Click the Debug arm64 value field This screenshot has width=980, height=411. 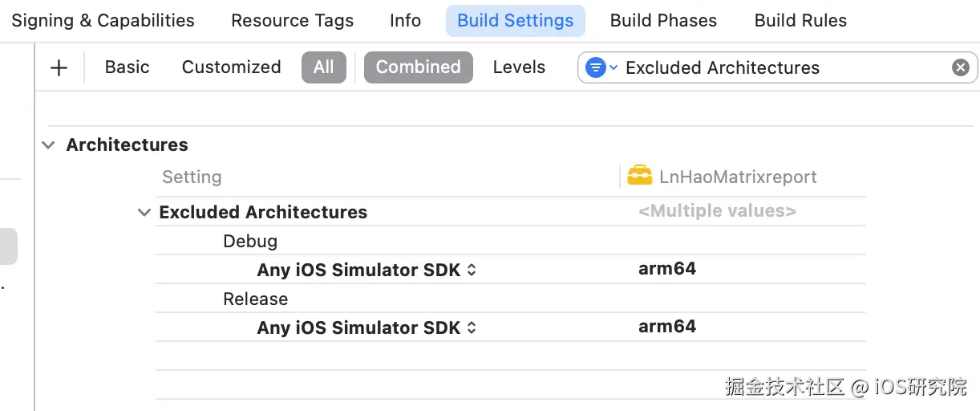tap(667, 269)
